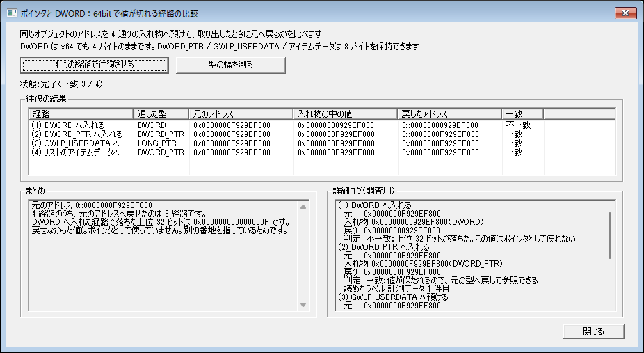
Task: Click the 判定 不一致 line in 詳細ログ
Action: tap(460, 238)
